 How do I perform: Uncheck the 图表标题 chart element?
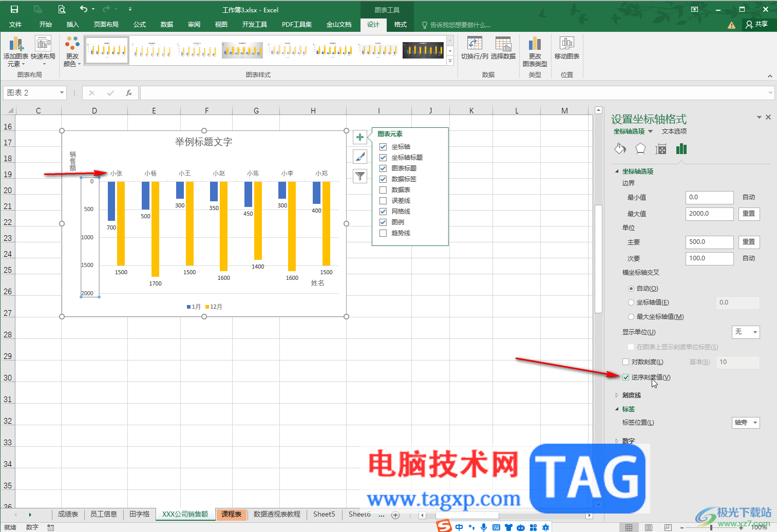[x=383, y=168]
